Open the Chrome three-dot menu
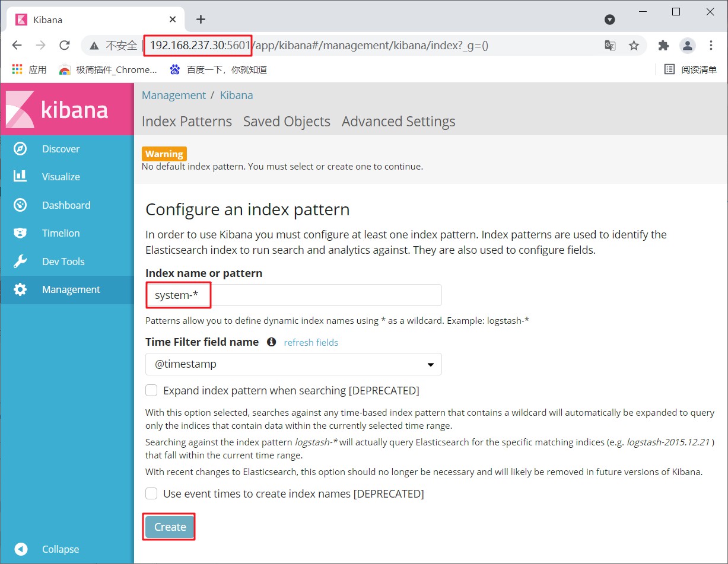Viewport: 728px width, 564px height. click(x=711, y=45)
